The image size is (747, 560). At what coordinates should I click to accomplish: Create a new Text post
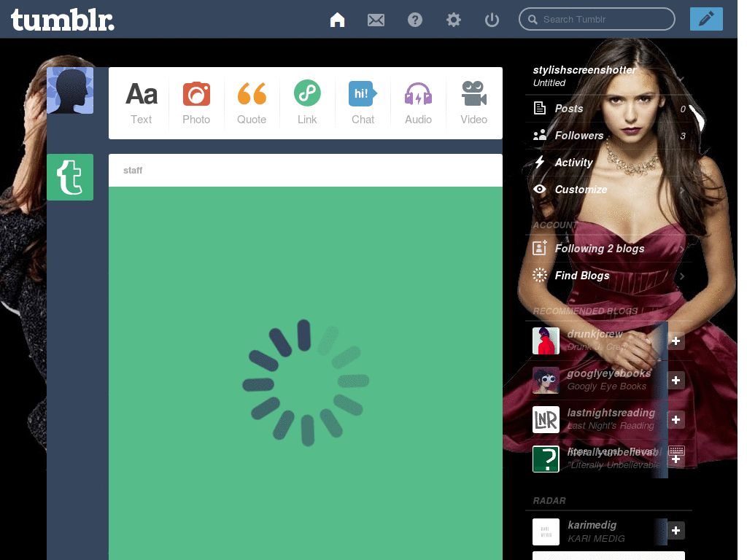click(142, 103)
